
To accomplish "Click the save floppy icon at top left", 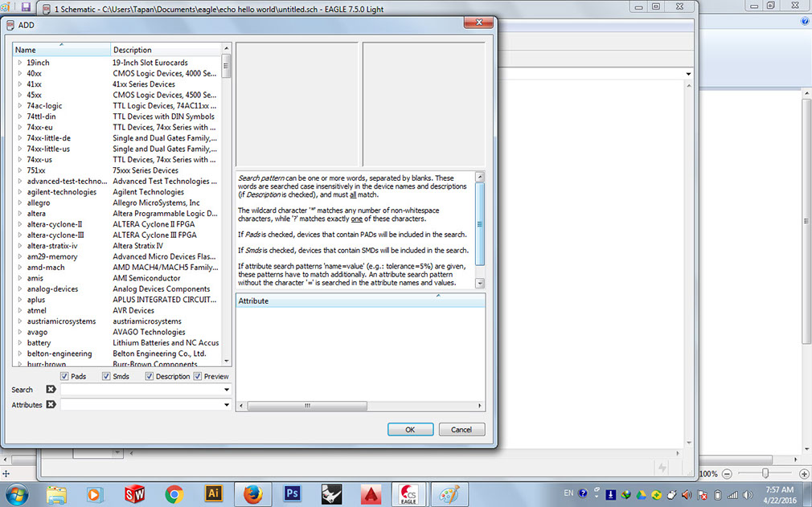I will click(26, 7).
